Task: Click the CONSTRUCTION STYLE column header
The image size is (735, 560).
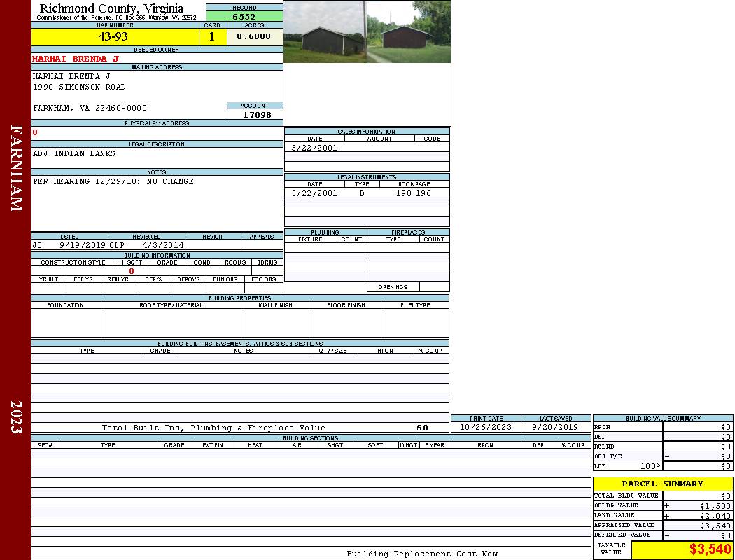Action: 73,262
